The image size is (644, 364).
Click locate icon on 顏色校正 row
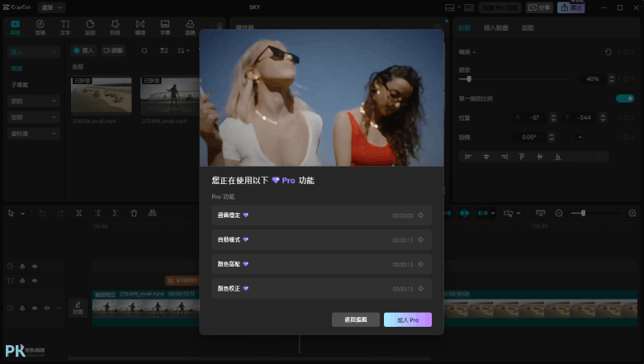[x=420, y=289]
